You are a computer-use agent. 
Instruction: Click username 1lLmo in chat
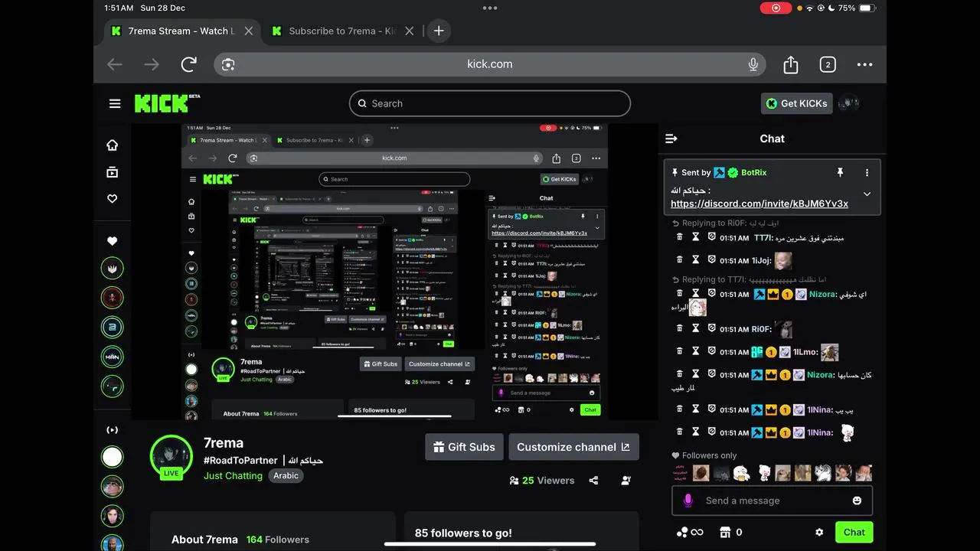coord(805,352)
